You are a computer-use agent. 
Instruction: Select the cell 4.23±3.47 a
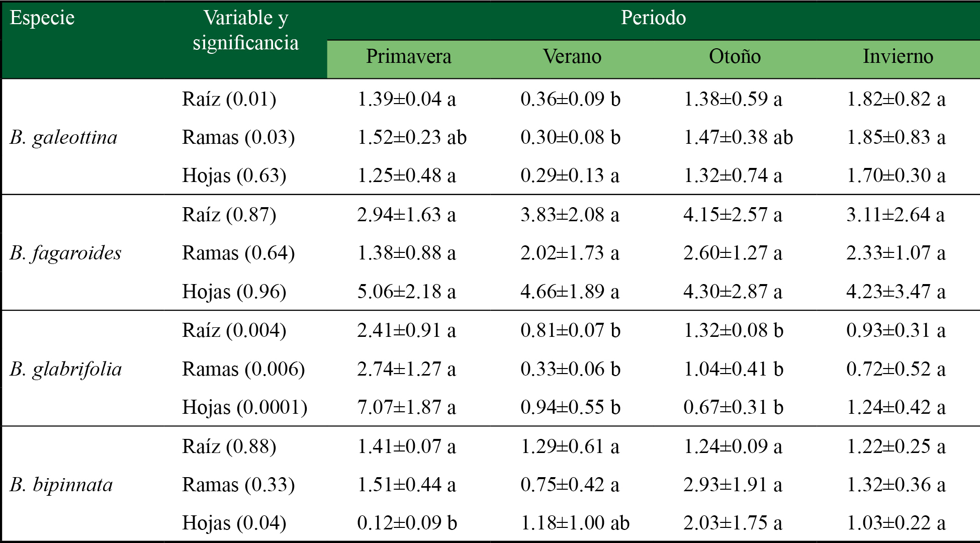coord(896,292)
